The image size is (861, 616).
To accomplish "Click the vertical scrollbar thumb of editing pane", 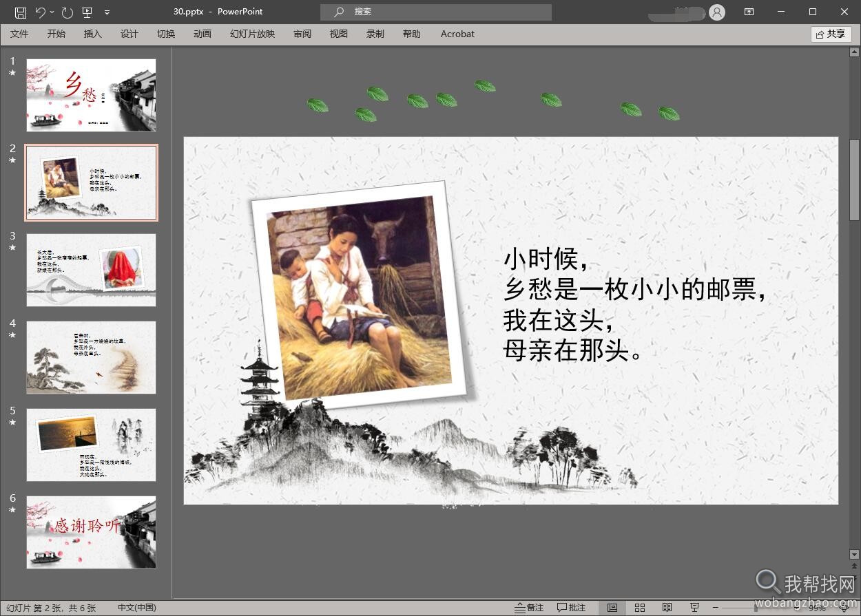I will pyautogui.click(x=855, y=179).
